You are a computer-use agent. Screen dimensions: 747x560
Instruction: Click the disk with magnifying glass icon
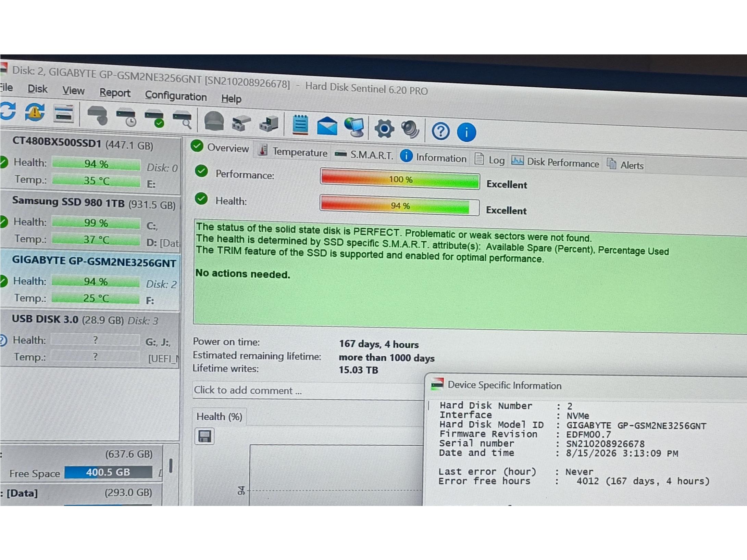click(x=182, y=120)
